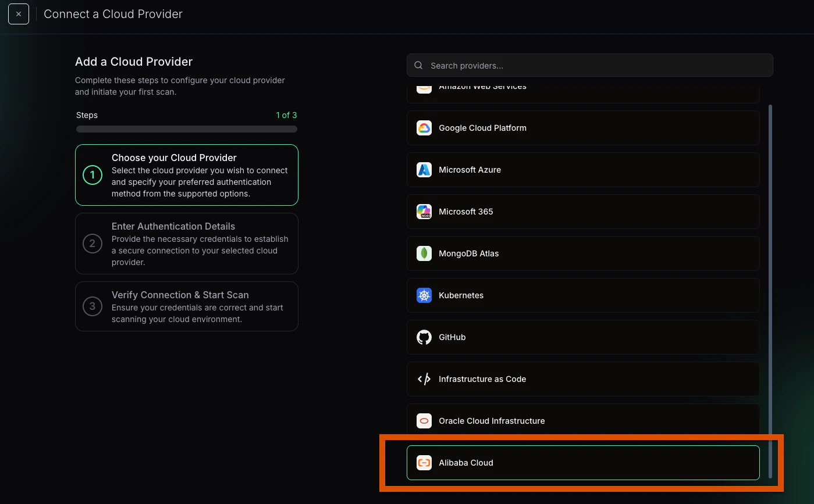Screen dimensions: 814x504
Task: Click the GitHub octocat icon
Action: 424,337
